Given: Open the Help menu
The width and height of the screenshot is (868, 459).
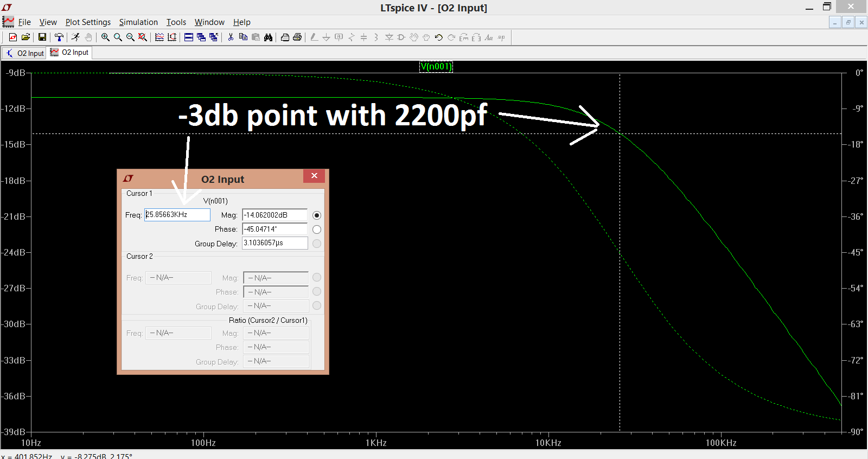Looking at the screenshot, I should [x=242, y=22].
